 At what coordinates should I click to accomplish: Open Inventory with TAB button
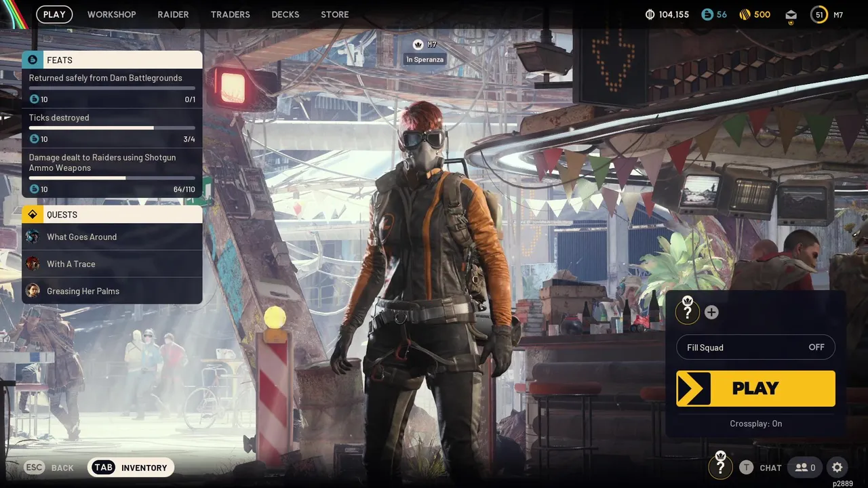pyautogui.click(x=131, y=468)
